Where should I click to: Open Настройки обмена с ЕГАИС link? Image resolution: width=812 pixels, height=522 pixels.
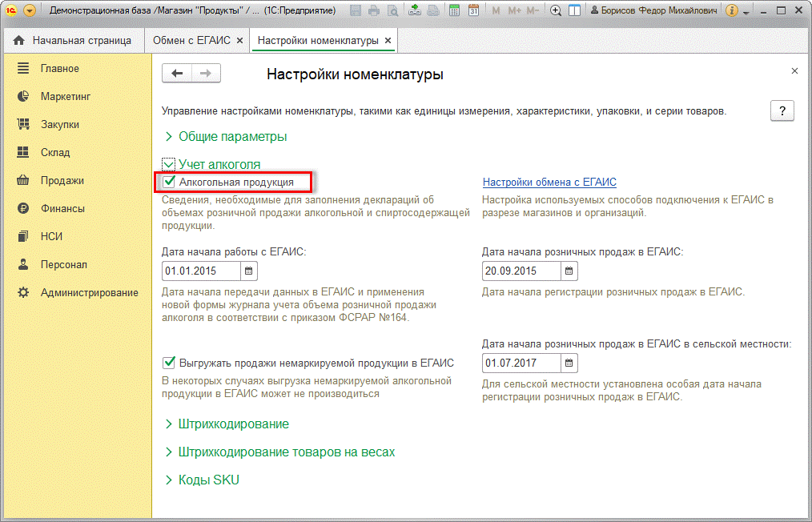coord(549,183)
